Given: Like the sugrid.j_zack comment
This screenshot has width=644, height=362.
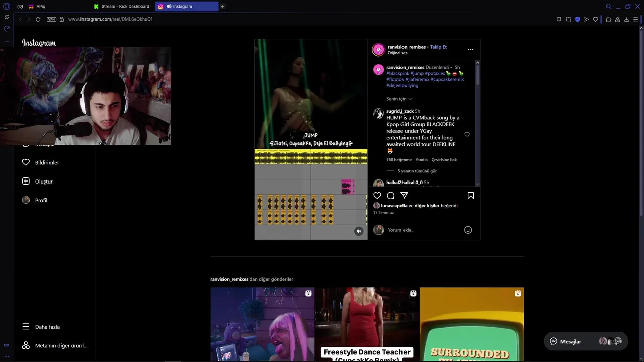Looking at the screenshot, I should pos(467,134).
